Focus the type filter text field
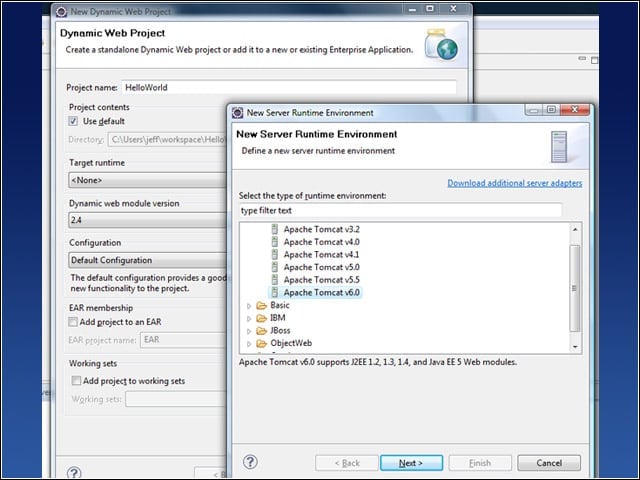This screenshot has height=480, width=640. click(x=400, y=211)
